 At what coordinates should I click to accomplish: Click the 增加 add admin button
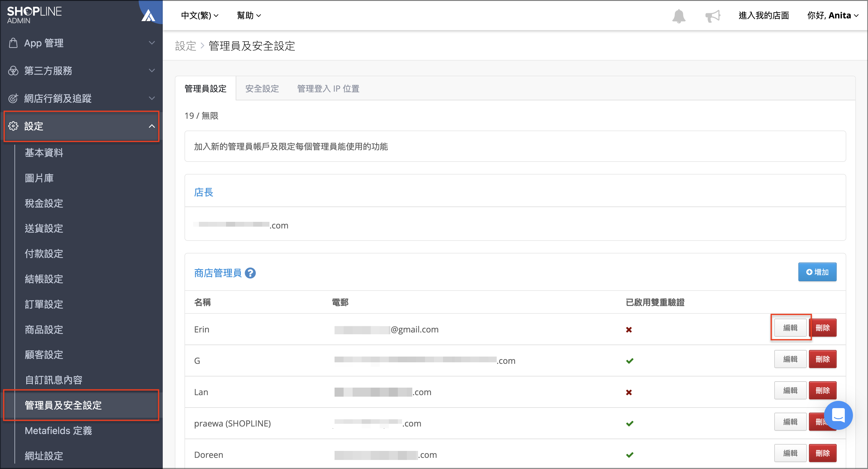click(x=817, y=272)
